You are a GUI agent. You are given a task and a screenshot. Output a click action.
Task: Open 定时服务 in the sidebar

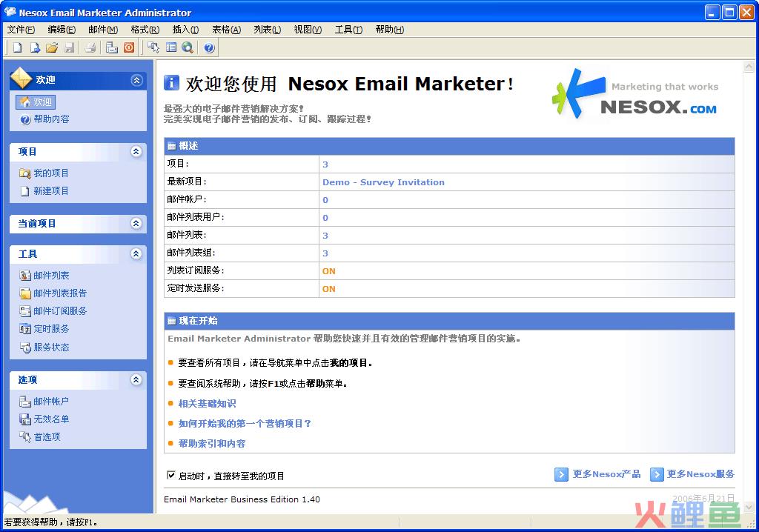(44, 329)
